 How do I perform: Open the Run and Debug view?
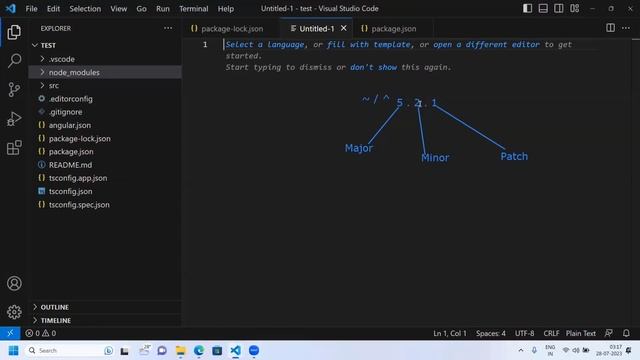(x=14, y=119)
